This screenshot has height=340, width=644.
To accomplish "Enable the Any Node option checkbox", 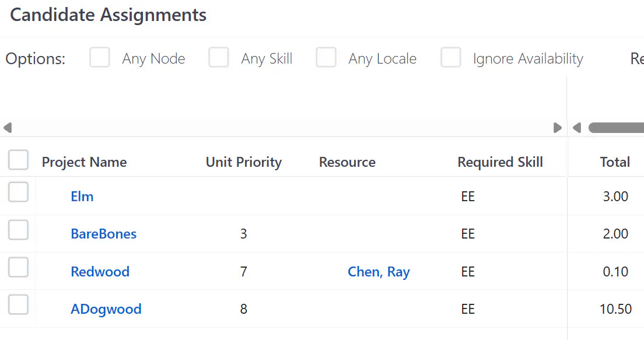I will (x=99, y=57).
